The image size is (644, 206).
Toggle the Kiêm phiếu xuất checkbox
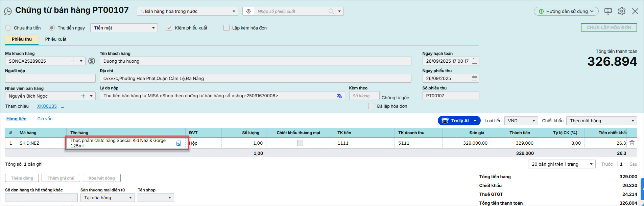(169, 28)
